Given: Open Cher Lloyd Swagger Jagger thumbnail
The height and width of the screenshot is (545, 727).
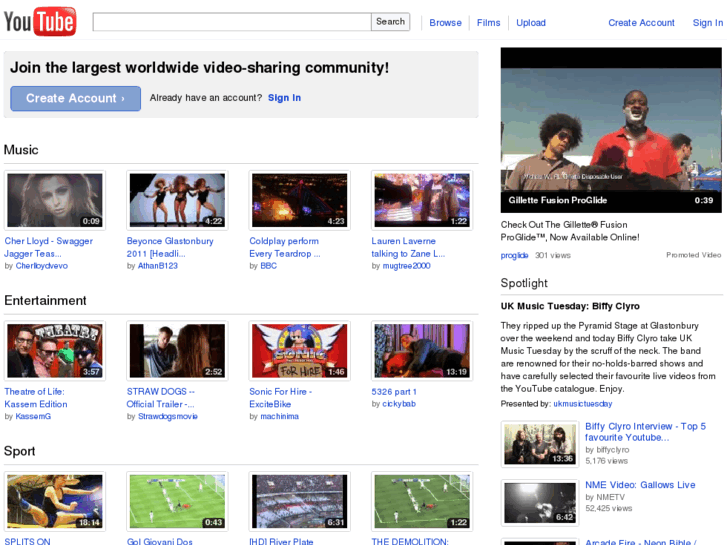Looking at the screenshot, I should [x=55, y=200].
